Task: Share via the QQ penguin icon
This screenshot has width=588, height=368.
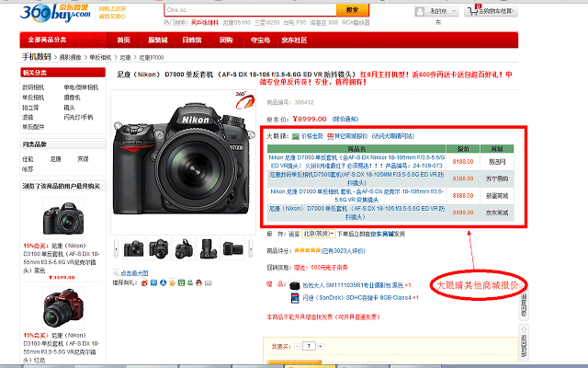Action: [198, 282]
